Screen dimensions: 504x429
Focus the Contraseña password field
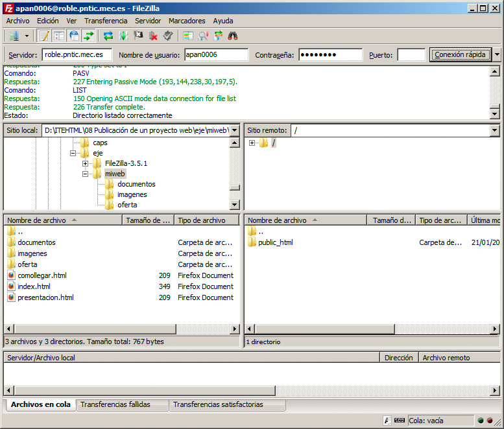coord(330,54)
